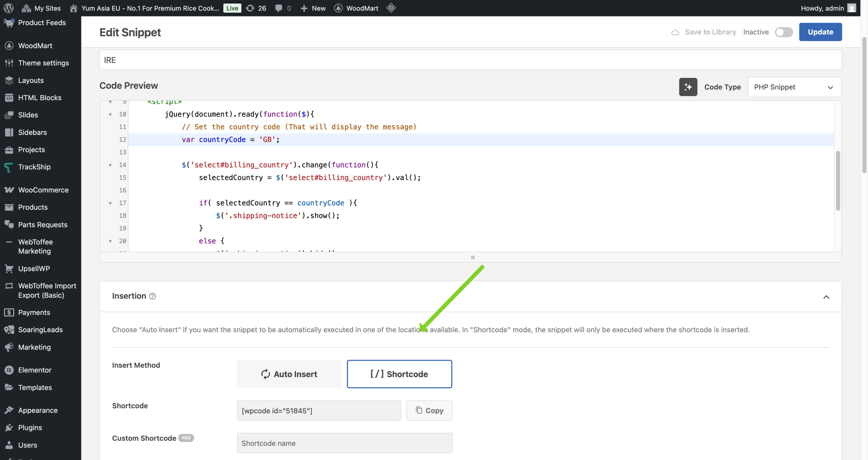Viewport: 868px width, 460px height.
Task: Click the Payments dollar icon
Action: [x=9, y=313]
